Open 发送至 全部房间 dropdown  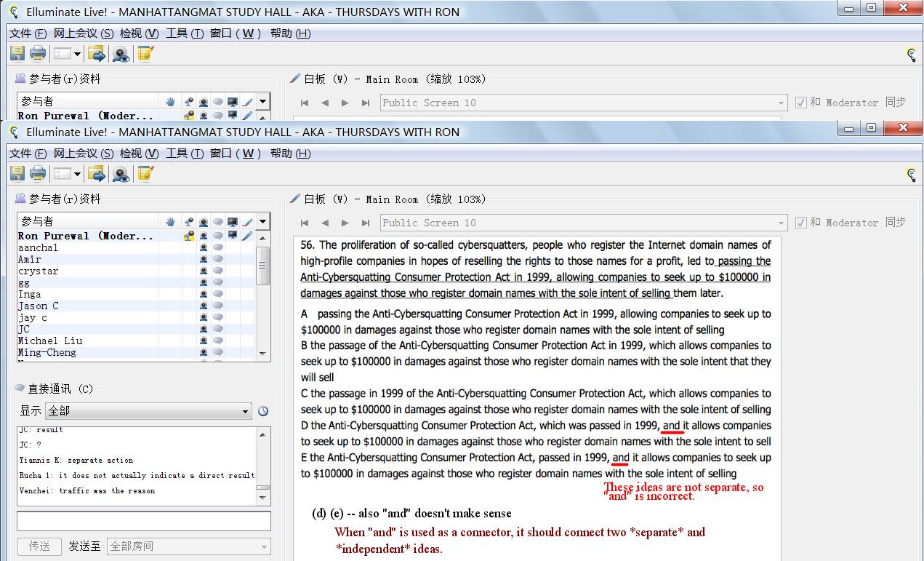pos(189,546)
